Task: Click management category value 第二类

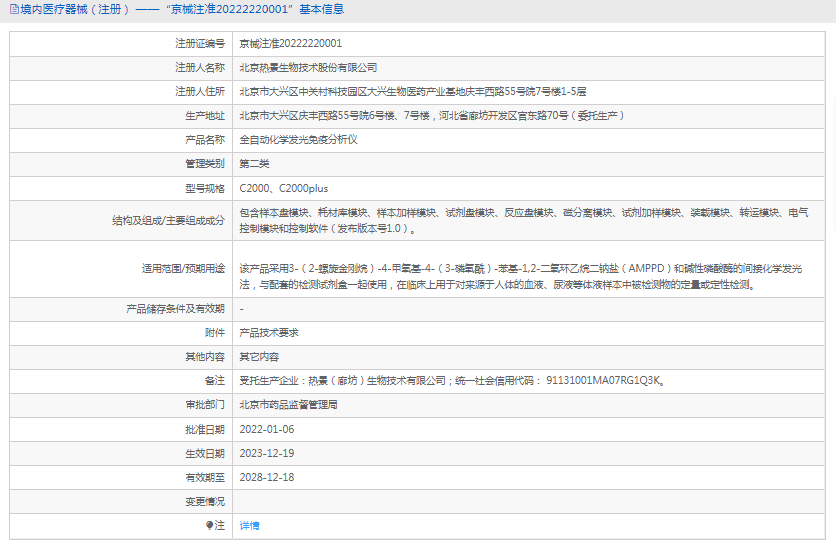Action: 254,164
